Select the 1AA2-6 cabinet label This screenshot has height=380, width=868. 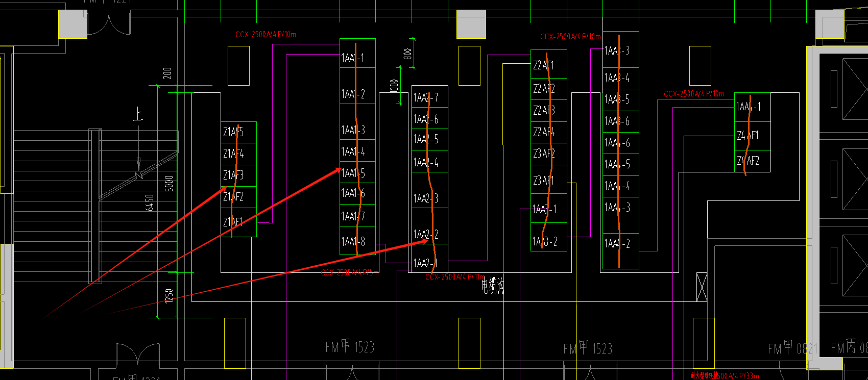[x=426, y=119]
